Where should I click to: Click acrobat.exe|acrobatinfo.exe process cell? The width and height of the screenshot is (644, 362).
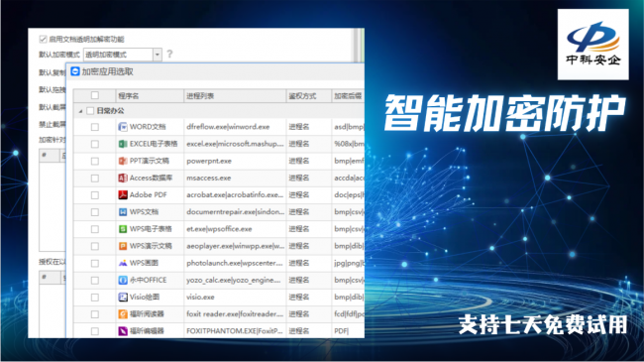[x=235, y=195]
